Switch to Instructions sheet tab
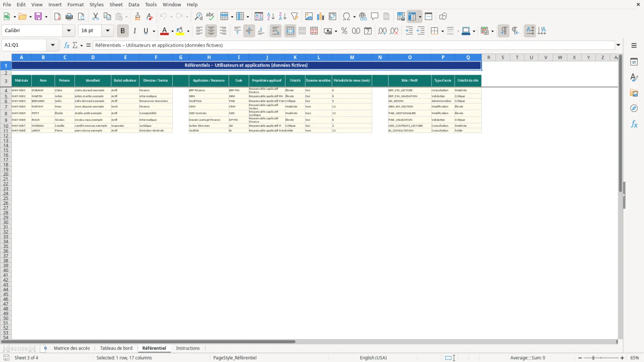 (188, 348)
